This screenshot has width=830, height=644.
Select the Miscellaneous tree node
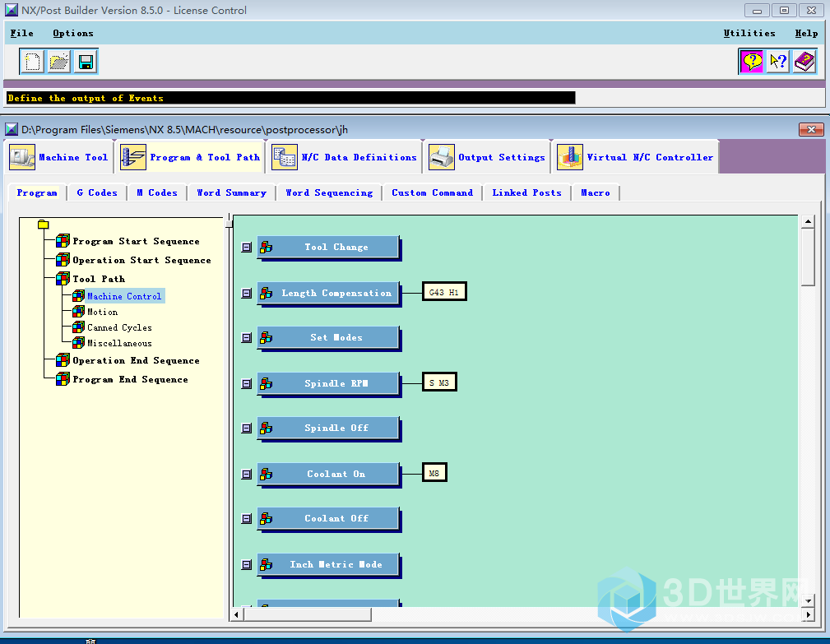click(x=119, y=344)
